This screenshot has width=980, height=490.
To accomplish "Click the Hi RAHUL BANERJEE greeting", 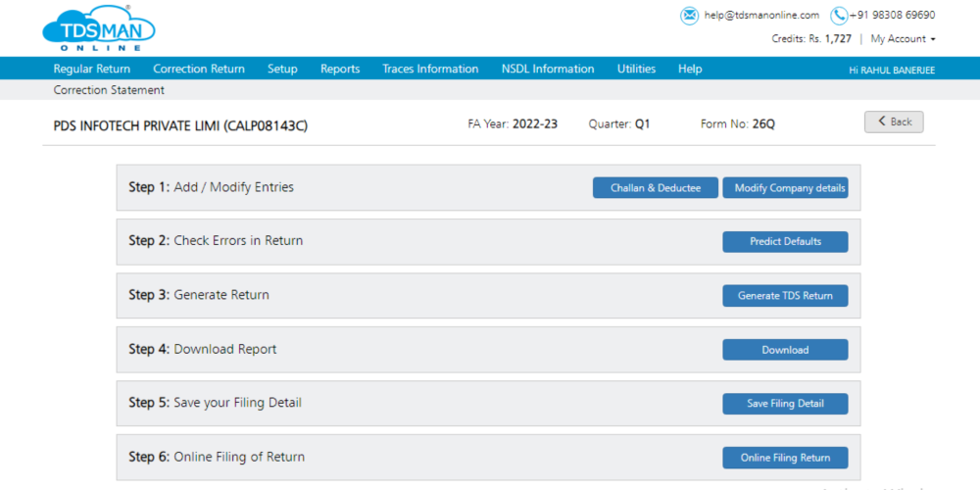I will (x=892, y=70).
